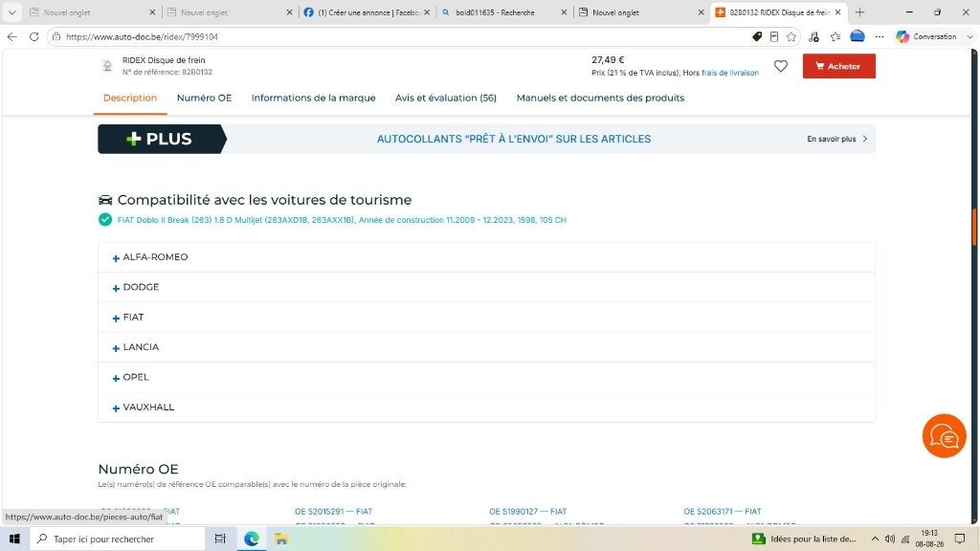Screen dimensions: 980x551
Task: Close the Facebook Créer une annonce tab
Action: coord(427,11)
